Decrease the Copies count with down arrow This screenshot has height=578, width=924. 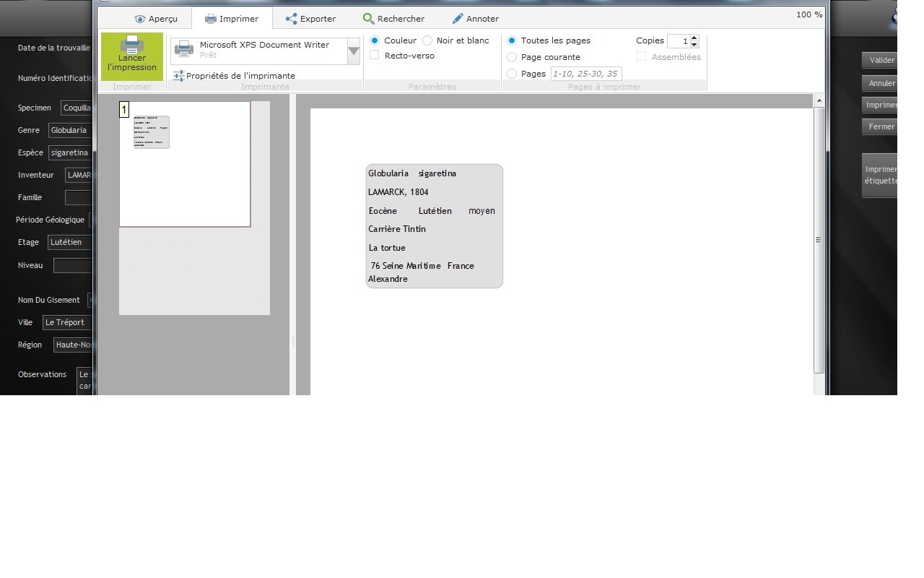click(694, 45)
